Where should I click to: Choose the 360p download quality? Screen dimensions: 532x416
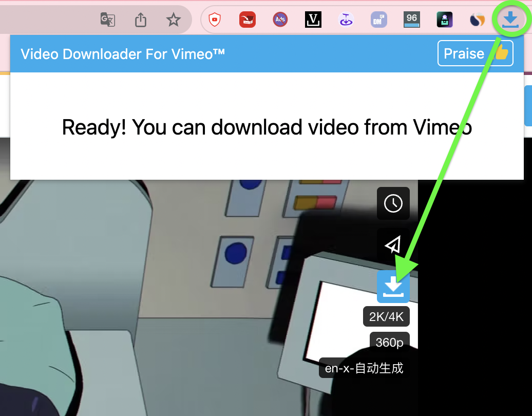click(x=389, y=342)
